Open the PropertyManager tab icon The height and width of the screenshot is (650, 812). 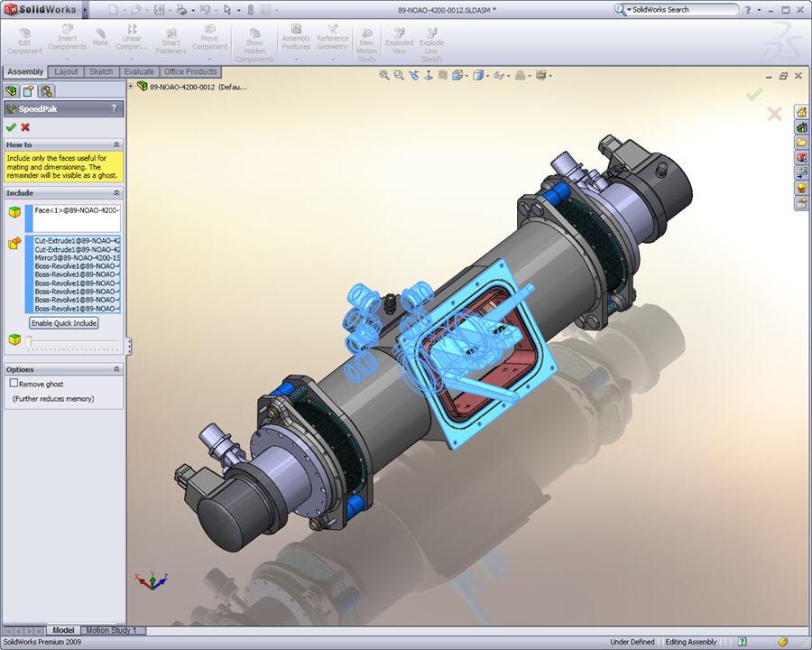[29, 91]
